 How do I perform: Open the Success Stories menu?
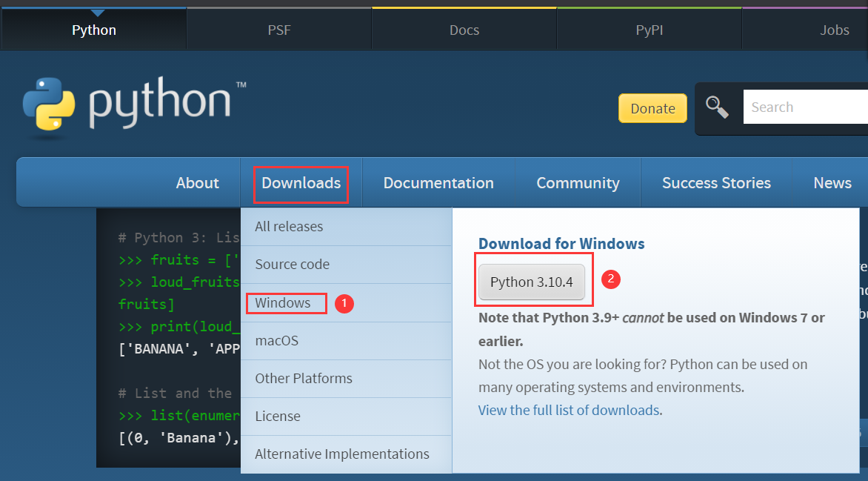(716, 183)
